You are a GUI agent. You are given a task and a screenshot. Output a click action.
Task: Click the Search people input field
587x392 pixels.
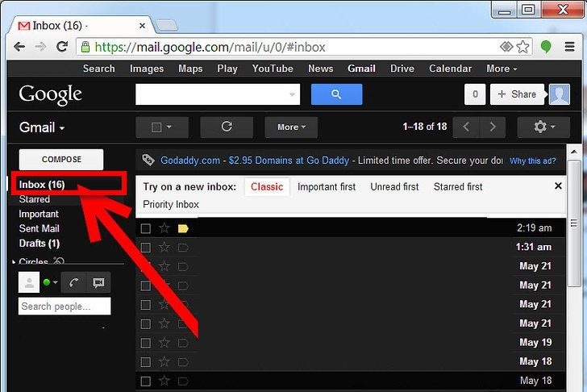point(65,307)
